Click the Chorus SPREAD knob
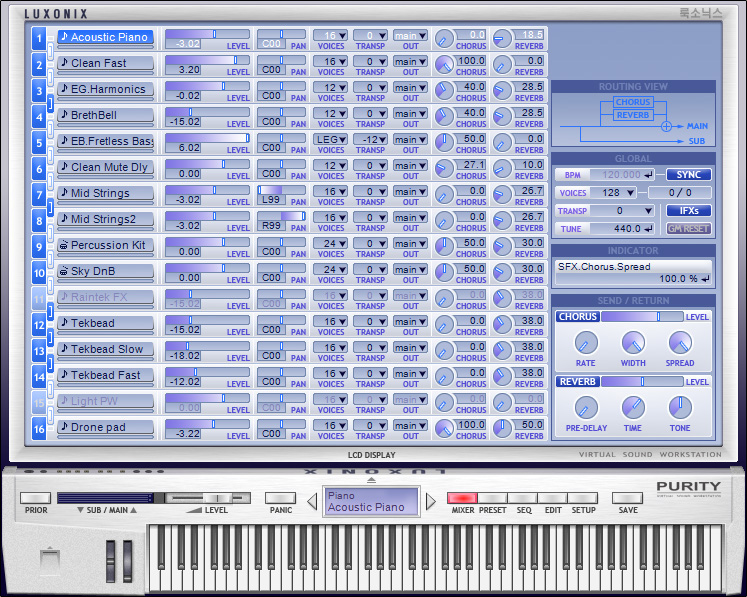The image size is (747, 597). [680, 343]
